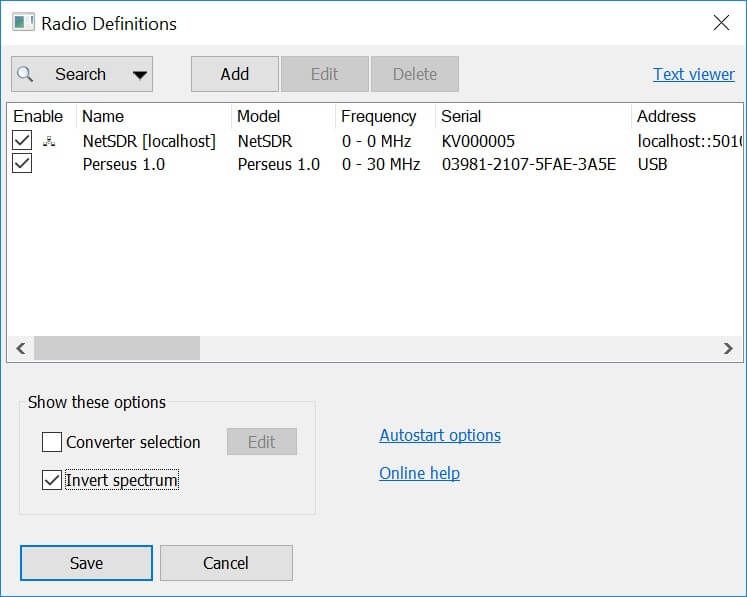The image size is (747, 597).
Task: Open Autostart options link
Action: tap(440, 435)
